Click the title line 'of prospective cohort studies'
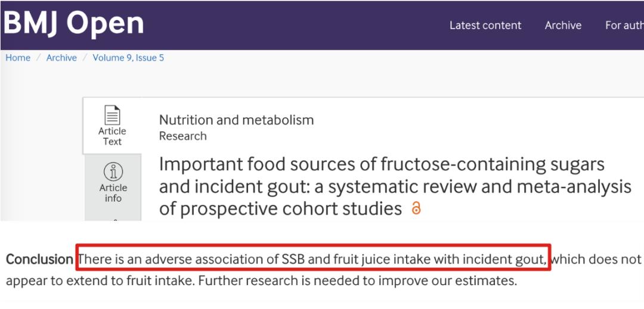The image size is (644, 309). click(280, 209)
